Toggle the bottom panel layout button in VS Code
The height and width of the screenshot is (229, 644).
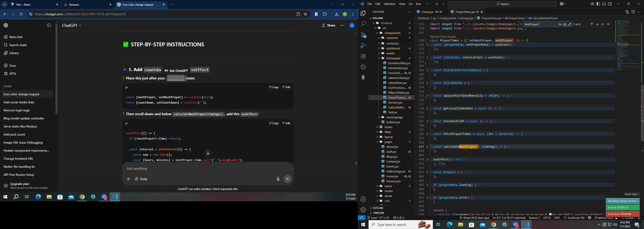604,4
